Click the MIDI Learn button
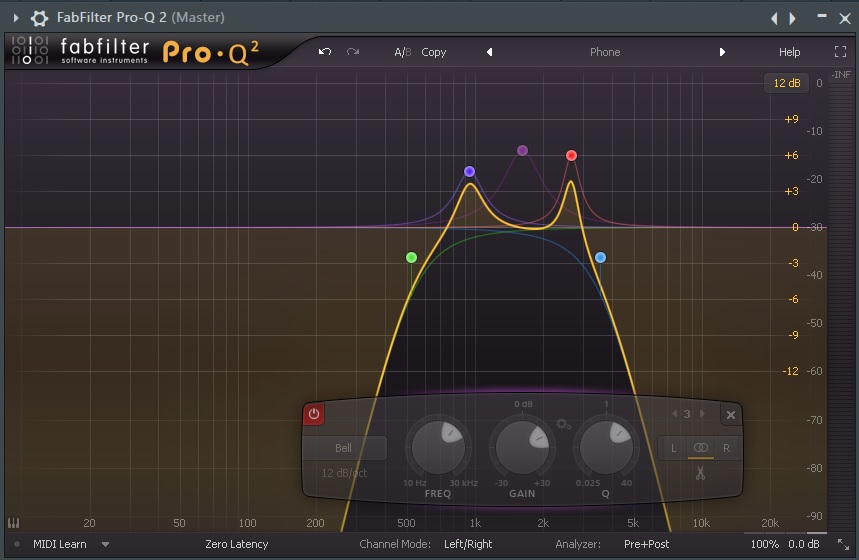Image resolution: width=859 pixels, height=560 pixels. coord(60,544)
